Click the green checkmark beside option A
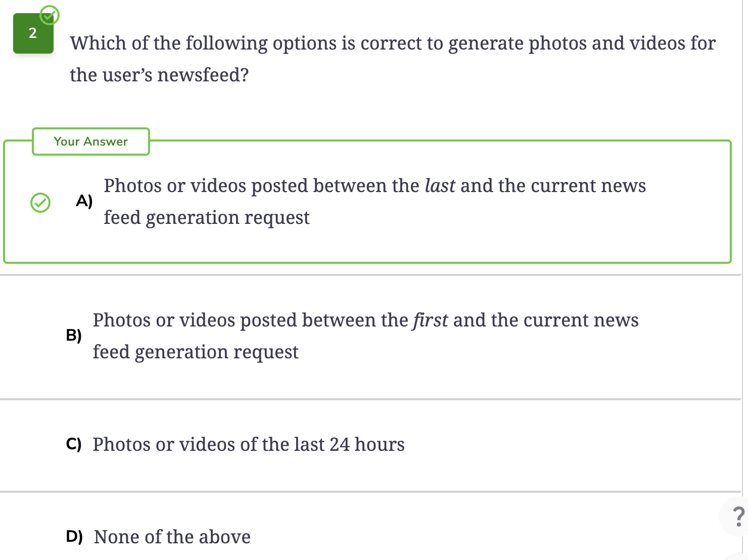This screenshot has width=748, height=560. [40, 203]
